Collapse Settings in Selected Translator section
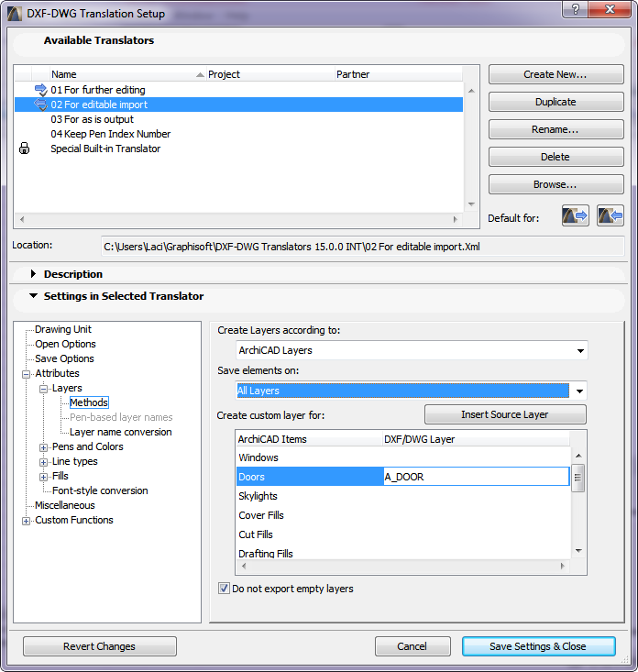This screenshot has width=638, height=672. [33, 296]
